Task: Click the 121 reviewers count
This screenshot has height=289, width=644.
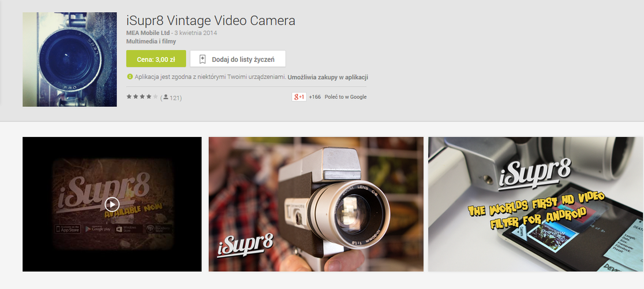Action: 175,98
